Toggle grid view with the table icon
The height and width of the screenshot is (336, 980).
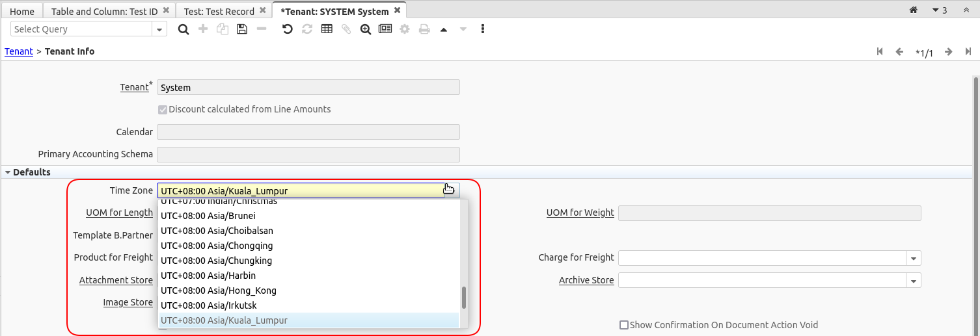coord(327,29)
